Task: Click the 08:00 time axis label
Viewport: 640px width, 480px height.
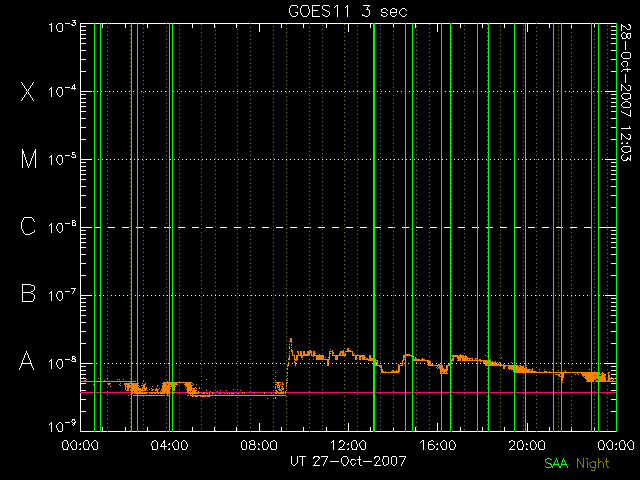Action: pyautogui.click(x=259, y=445)
